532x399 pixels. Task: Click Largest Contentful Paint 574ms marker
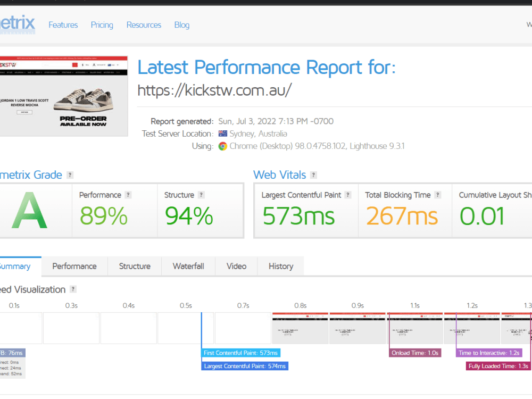245,366
